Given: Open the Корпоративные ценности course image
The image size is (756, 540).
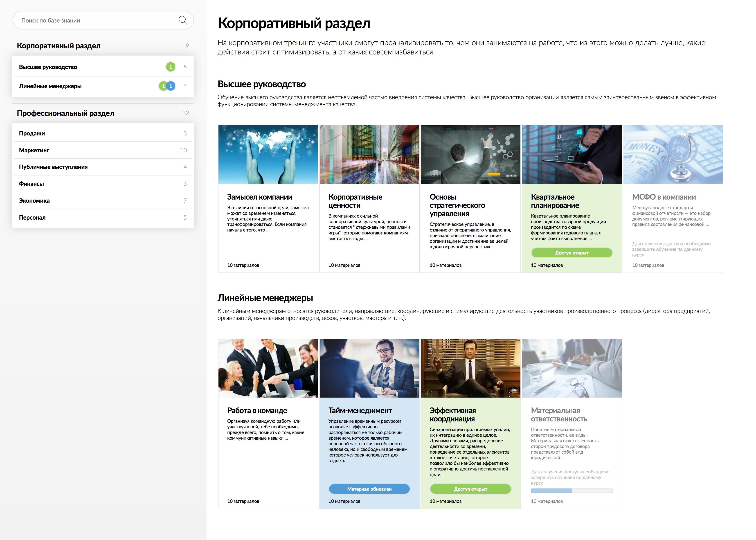Looking at the screenshot, I should pos(369,154).
